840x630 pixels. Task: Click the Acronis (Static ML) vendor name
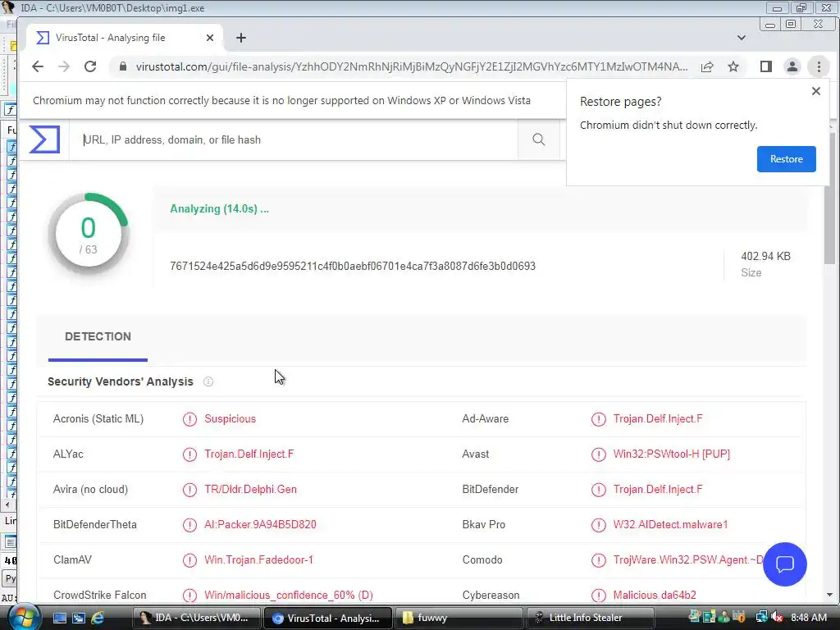[98, 419]
